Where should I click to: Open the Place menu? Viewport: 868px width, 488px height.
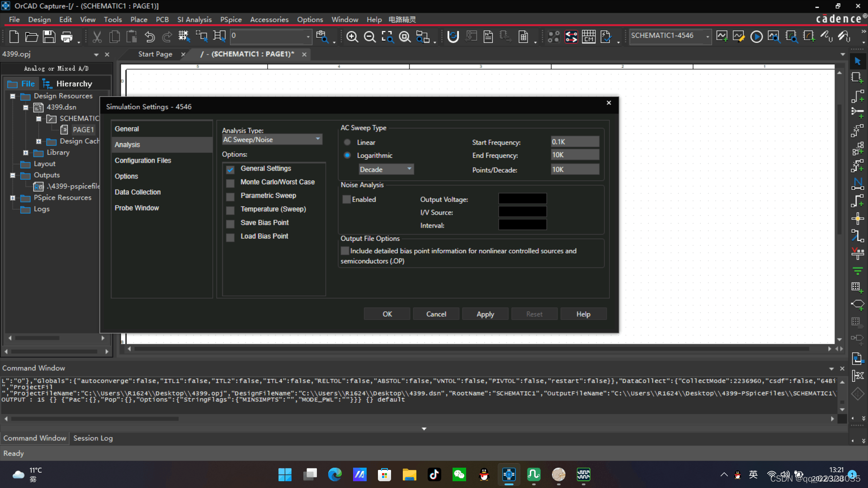point(139,19)
